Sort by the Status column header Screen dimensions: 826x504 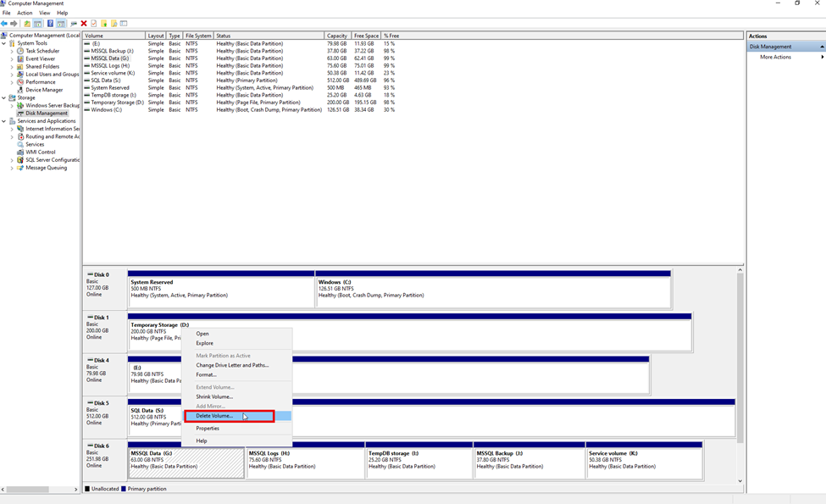coord(269,36)
